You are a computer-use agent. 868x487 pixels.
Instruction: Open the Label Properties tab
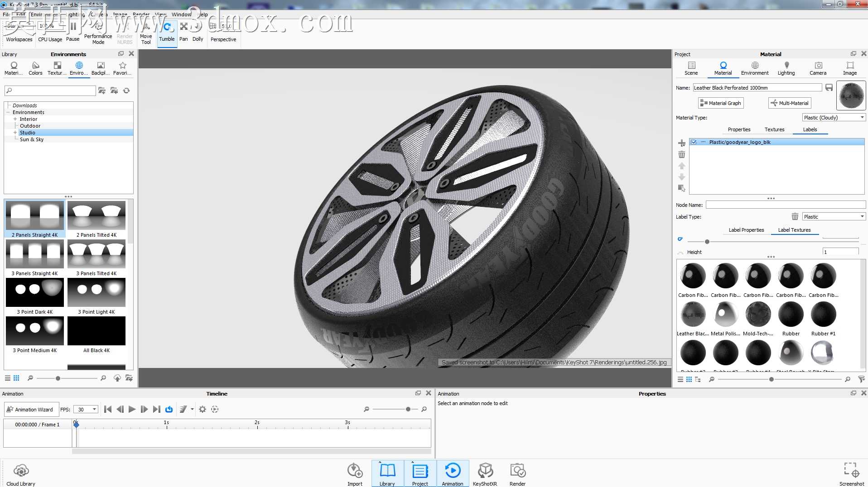tap(746, 230)
